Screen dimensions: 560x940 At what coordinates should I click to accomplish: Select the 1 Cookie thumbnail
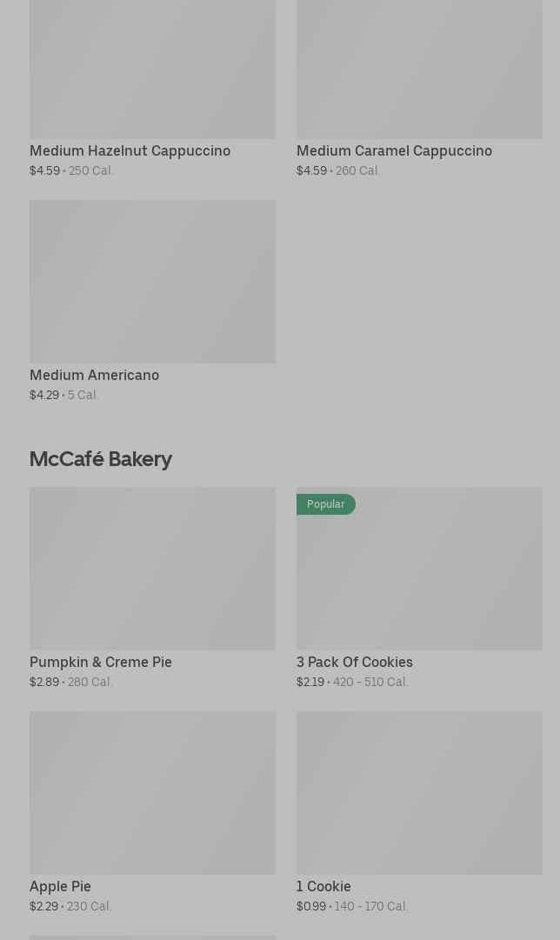coord(419,792)
